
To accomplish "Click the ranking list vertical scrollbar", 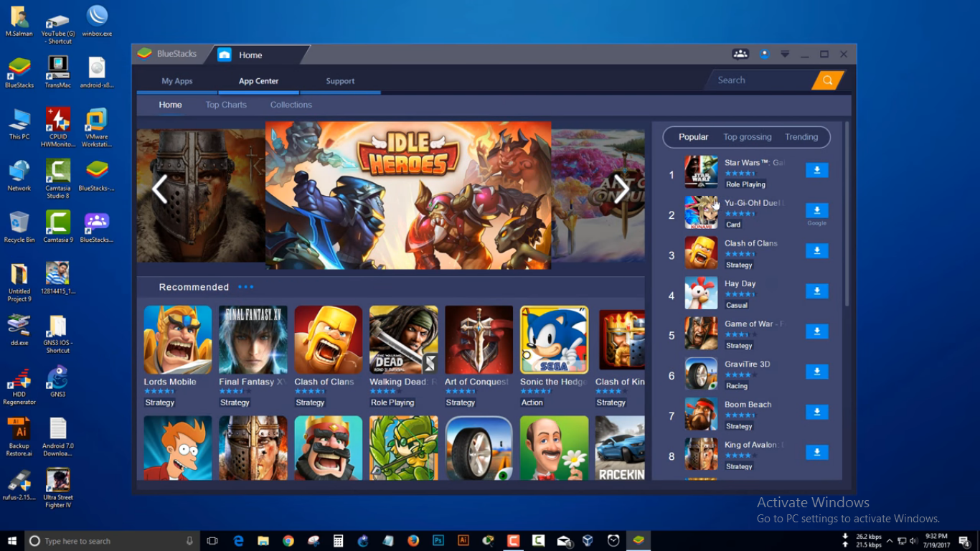I will [847, 214].
